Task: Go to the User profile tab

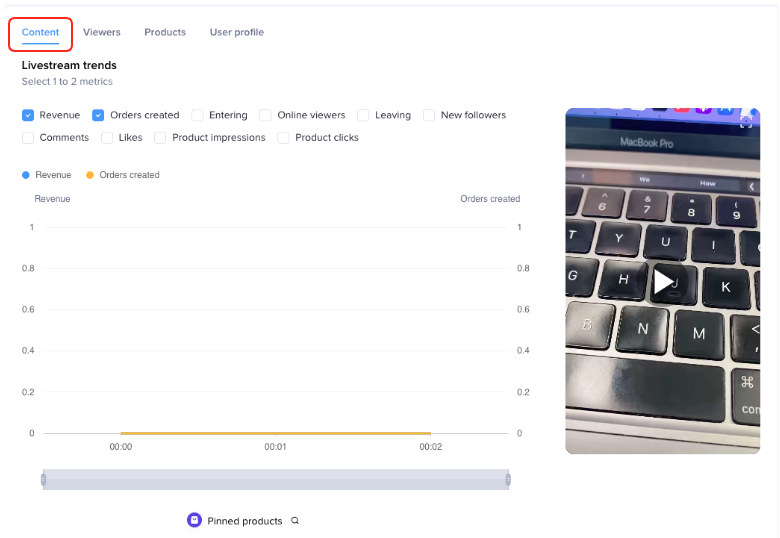Action: coord(237,32)
